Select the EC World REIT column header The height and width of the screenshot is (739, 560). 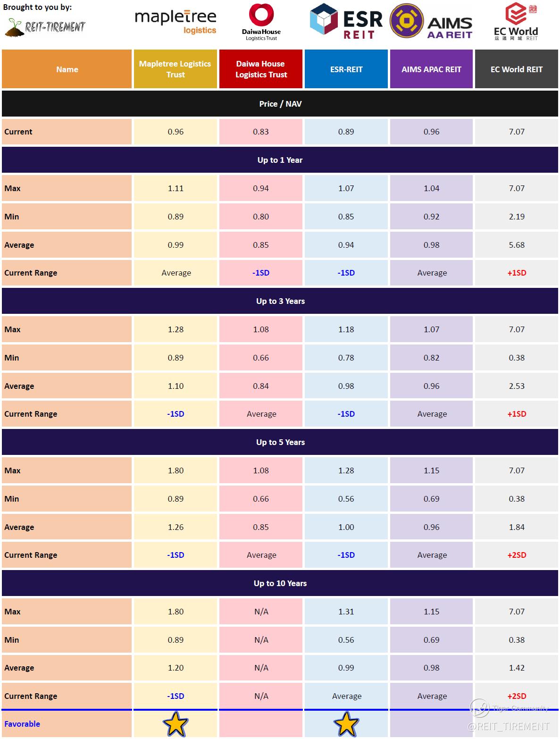(x=517, y=69)
